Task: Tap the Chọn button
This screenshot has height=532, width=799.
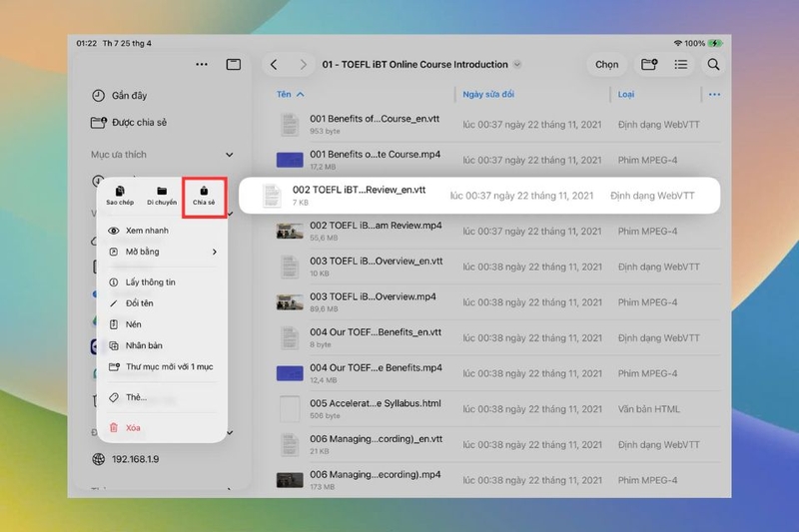Action: (606, 65)
